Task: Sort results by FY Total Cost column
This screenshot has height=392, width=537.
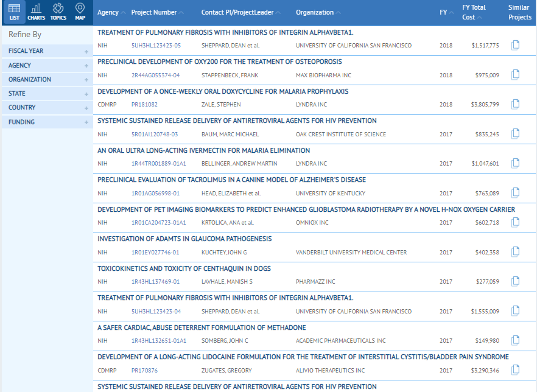Action: coord(474,12)
